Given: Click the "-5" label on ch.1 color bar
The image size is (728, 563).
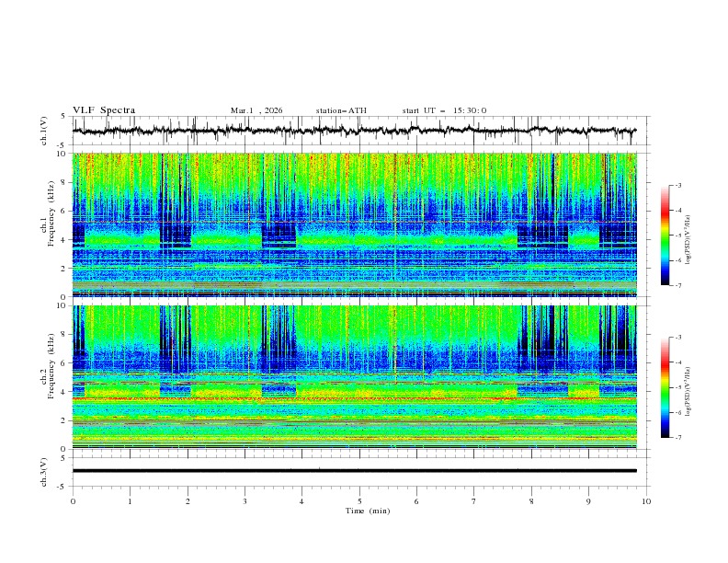Looking at the screenshot, I should (677, 236).
